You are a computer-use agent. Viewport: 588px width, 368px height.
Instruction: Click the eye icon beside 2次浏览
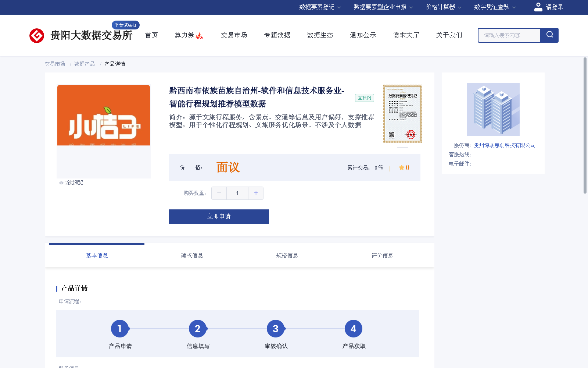(x=61, y=183)
